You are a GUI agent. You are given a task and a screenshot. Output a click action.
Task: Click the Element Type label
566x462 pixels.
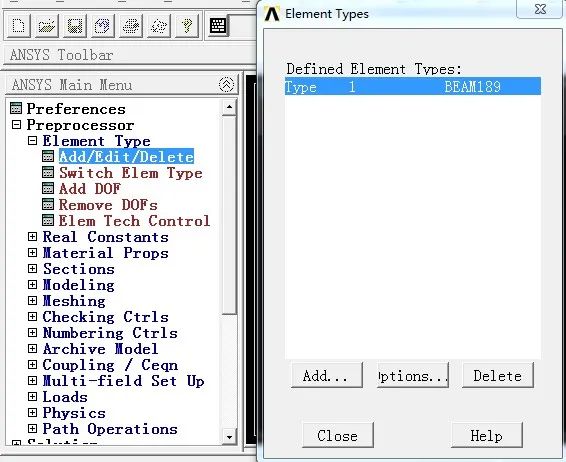point(96,141)
